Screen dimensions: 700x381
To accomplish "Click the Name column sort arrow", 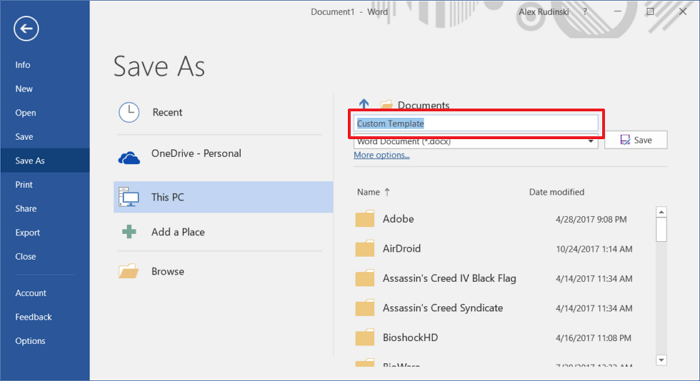I will pyautogui.click(x=387, y=192).
